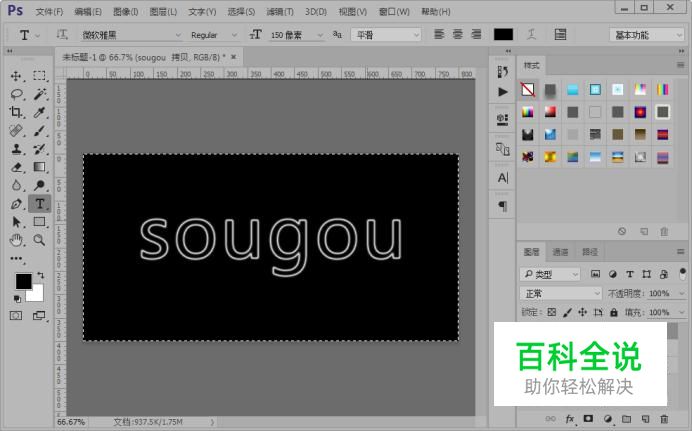Open the layer filter type dropdown
The image size is (692, 431).
coord(550,274)
